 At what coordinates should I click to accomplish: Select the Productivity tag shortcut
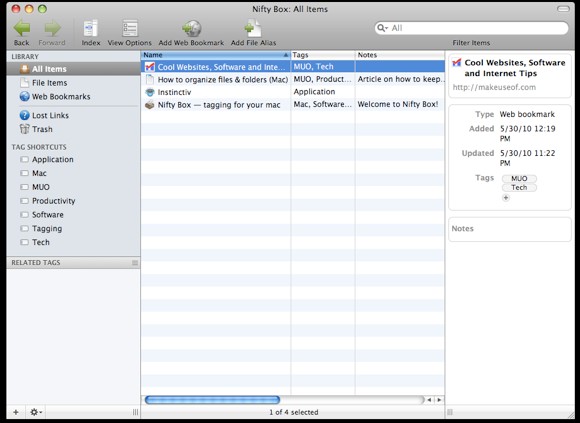click(x=73, y=201)
